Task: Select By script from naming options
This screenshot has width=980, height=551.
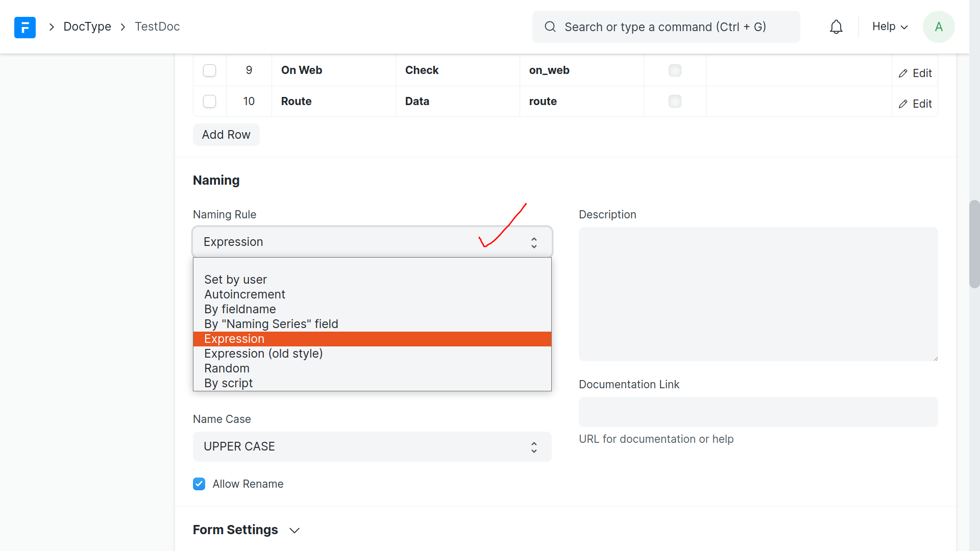Action: click(x=228, y=383)
